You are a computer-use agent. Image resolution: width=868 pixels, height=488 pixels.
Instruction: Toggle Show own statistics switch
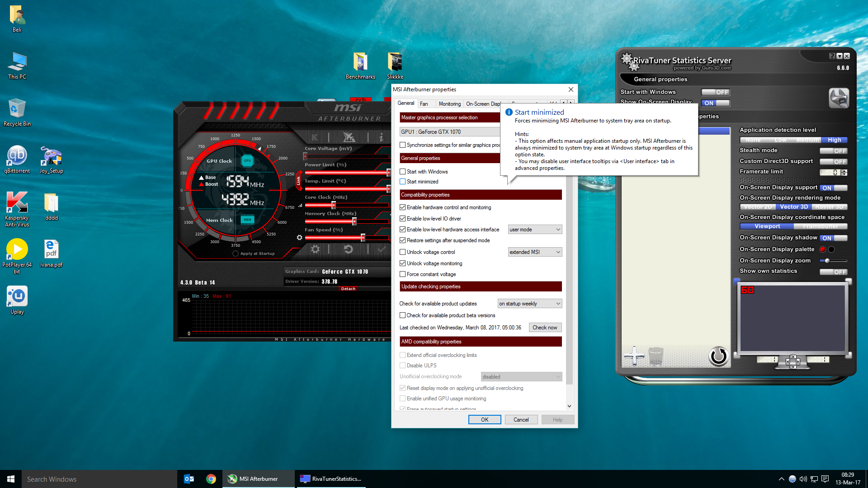click(x=833, y=272)
